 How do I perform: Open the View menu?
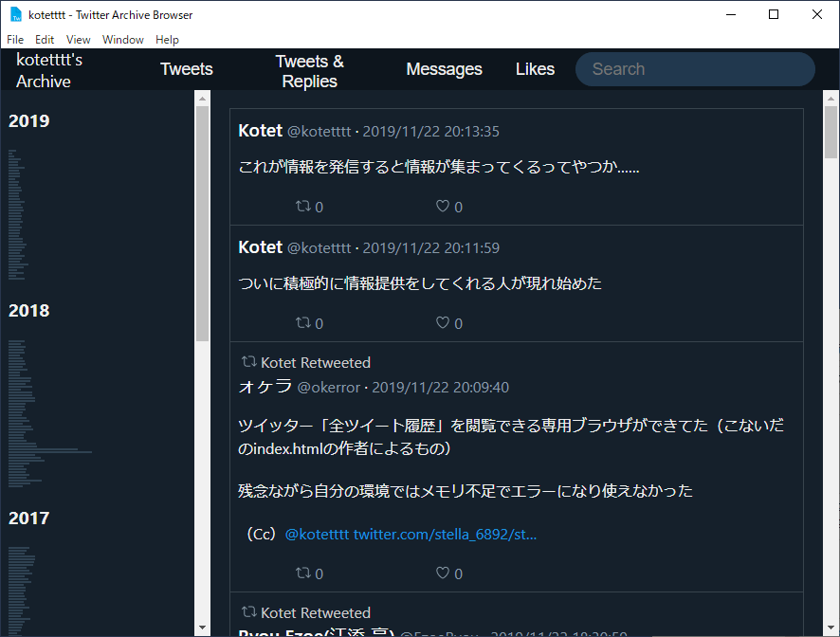(79, 40)
